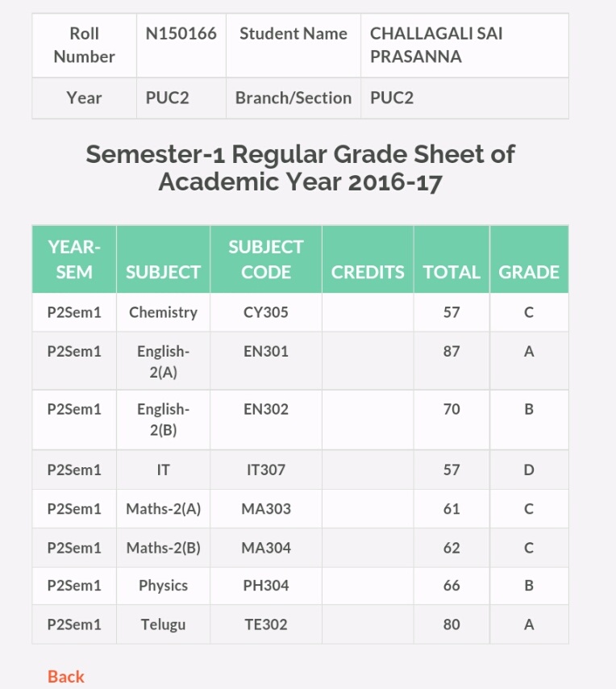Select the Branch/Section PUC2 value cell
Screen dimensions: 616x689
[464, 98]
